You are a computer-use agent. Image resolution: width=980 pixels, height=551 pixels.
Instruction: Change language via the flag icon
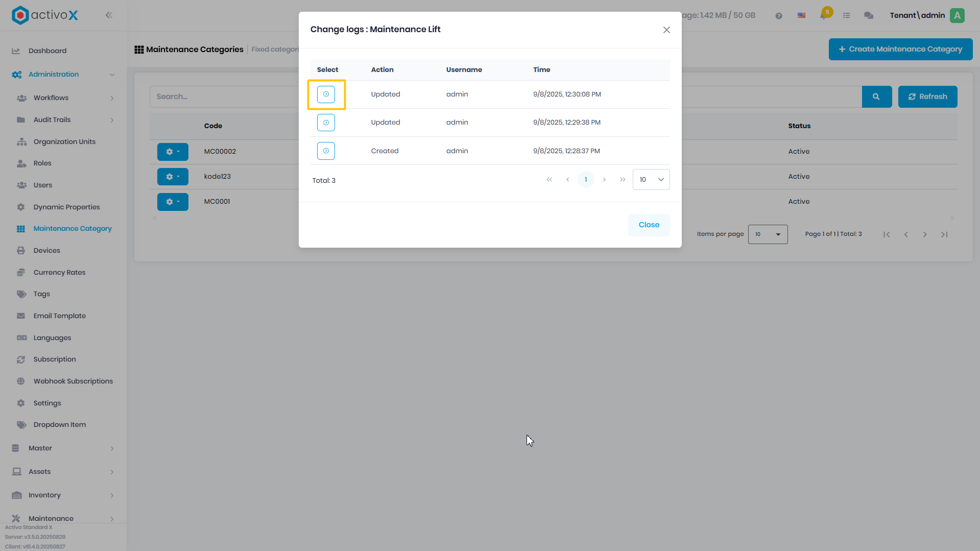[801, 16]
